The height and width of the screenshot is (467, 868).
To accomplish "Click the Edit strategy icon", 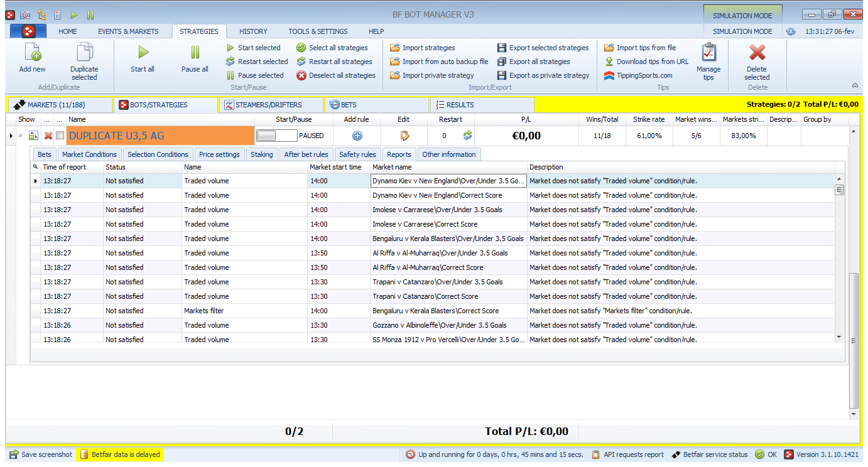I will [404, 136].
